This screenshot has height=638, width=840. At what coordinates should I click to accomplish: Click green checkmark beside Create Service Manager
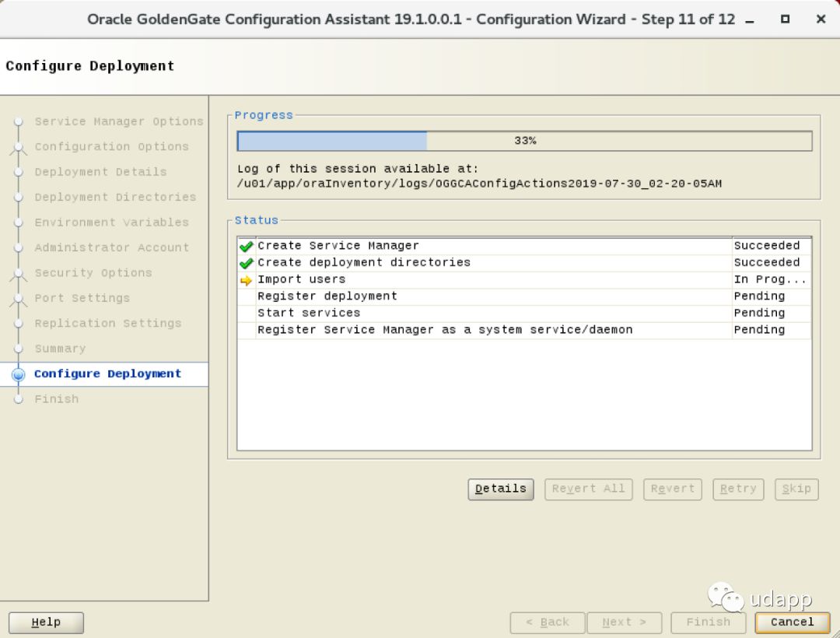point(247,246)
